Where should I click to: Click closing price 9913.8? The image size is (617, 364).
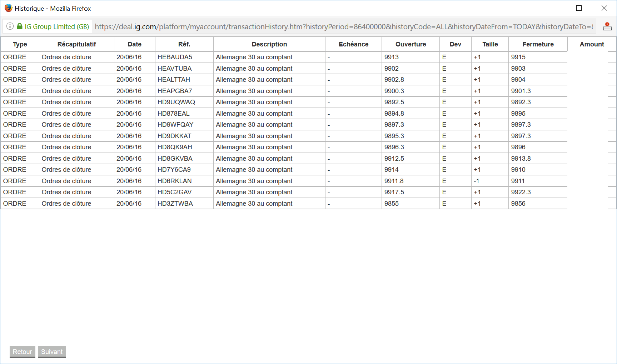(x=521, y=159)
